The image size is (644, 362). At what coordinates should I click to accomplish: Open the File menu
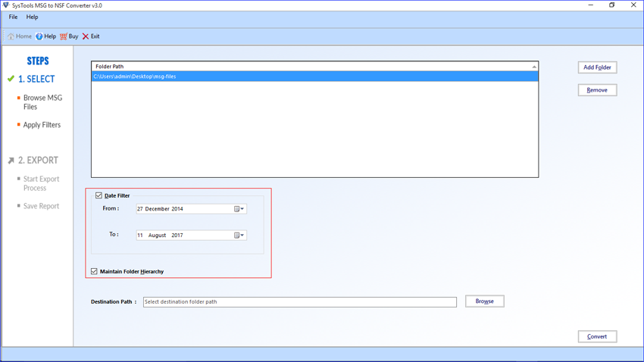(x=13, y=17)
